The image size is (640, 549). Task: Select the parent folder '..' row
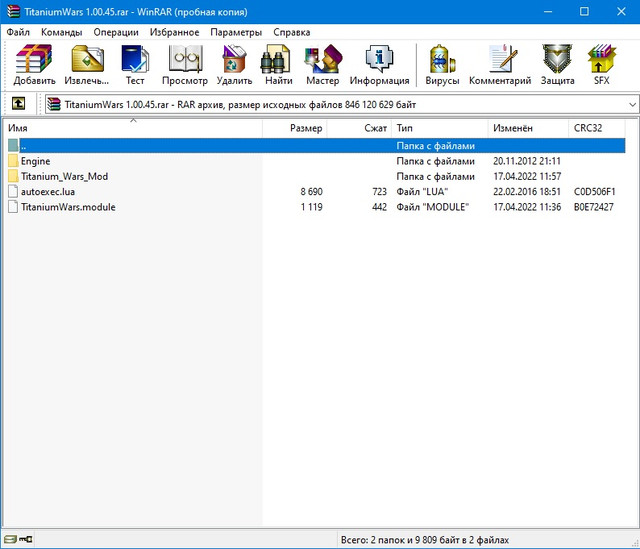point(316,146)
